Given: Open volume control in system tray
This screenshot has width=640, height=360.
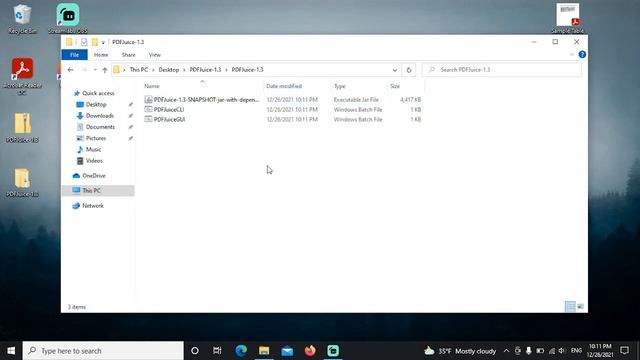Looking at the screenshot, I should (x=562, y=351).
